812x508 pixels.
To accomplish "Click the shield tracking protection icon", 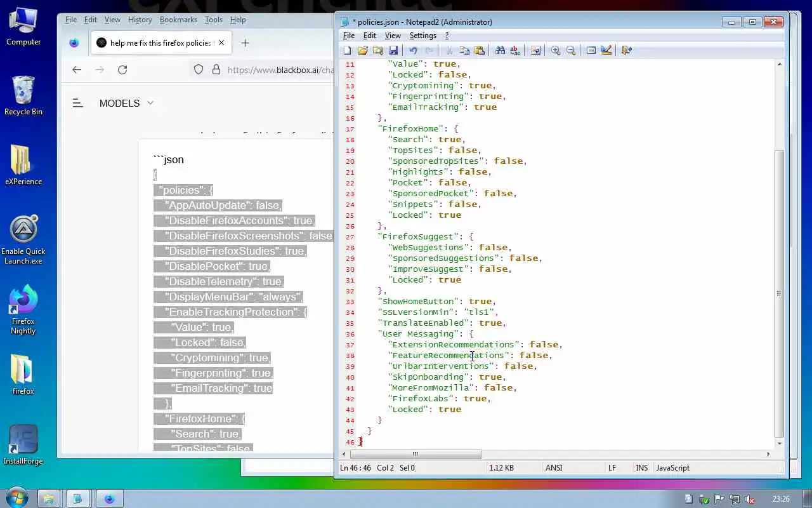I will click(199, 70).
